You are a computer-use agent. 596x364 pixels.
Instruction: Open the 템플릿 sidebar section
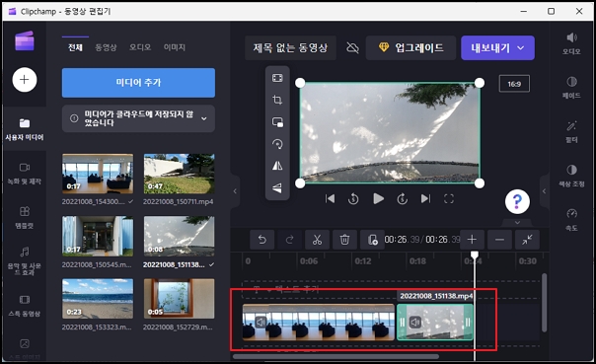25,217
